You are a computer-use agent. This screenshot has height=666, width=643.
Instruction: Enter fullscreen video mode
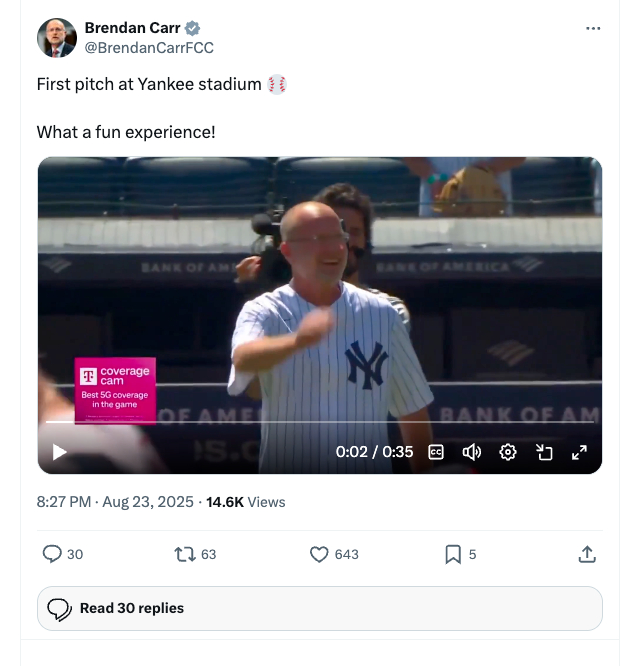579,452
